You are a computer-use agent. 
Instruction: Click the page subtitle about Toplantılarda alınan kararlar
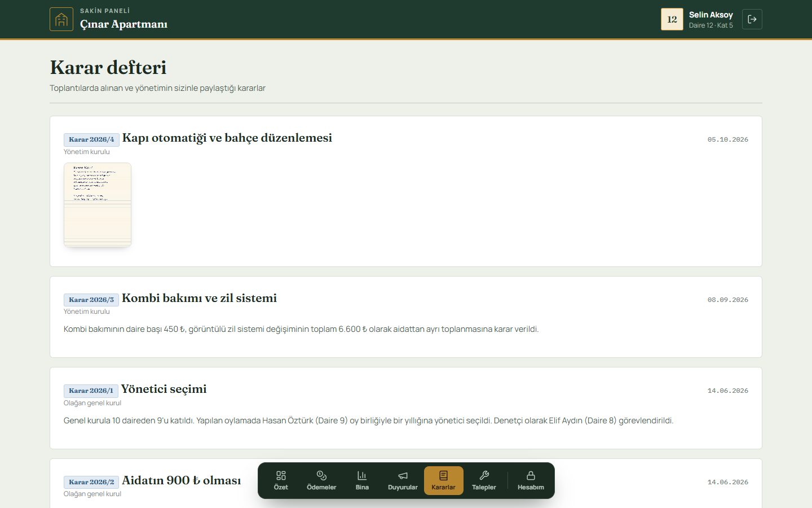(x=158, y=88)
